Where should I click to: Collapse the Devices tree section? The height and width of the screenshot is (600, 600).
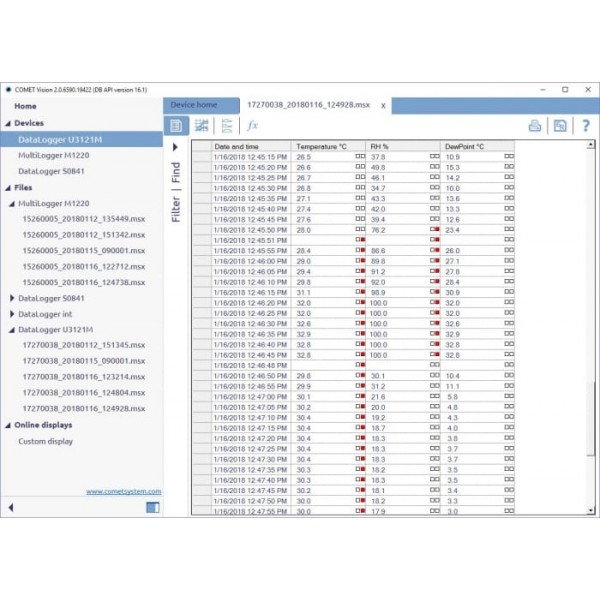pyautogui.click(x=8, y=123)
